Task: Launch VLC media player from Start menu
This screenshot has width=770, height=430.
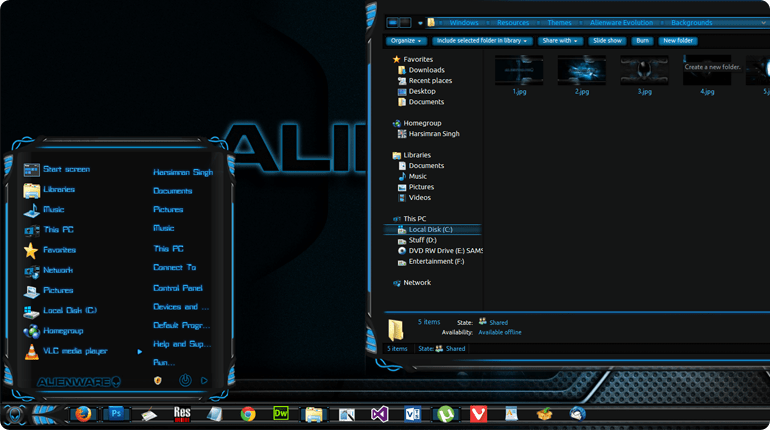Action: 65,351
